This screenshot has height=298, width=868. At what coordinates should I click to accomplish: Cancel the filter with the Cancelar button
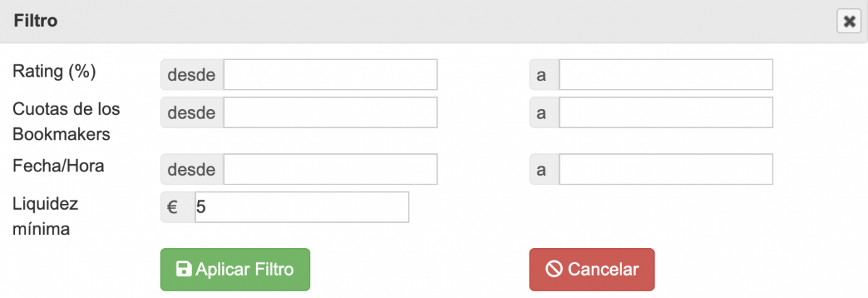592,270
